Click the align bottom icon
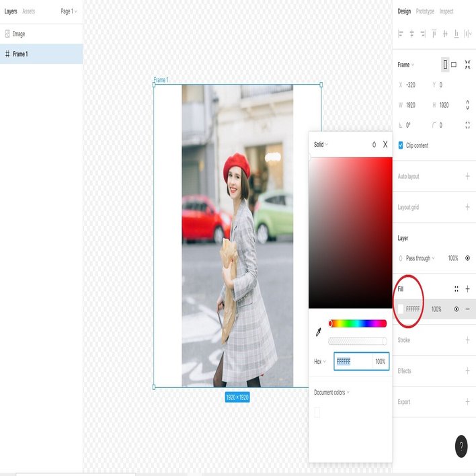Viewport: 476px width, 476px height. (x=457, y=34)
